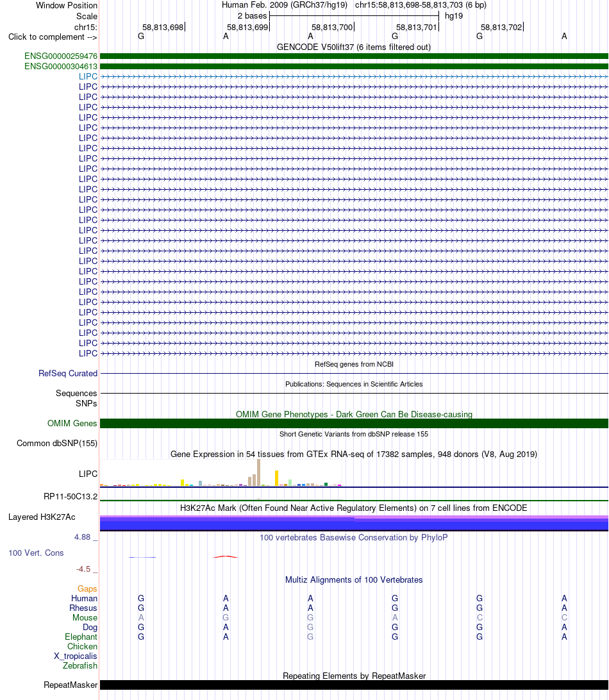Click the RepeatMasker track label

[71, 685]
